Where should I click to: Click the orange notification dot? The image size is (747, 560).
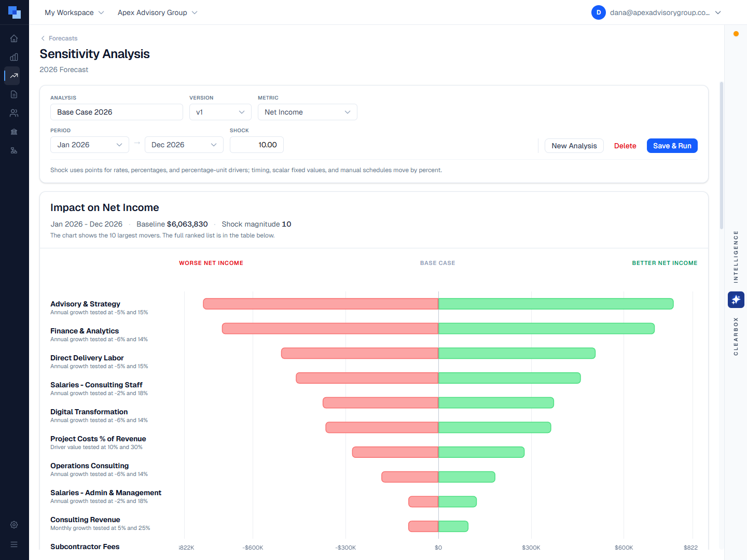click(736, 34)
